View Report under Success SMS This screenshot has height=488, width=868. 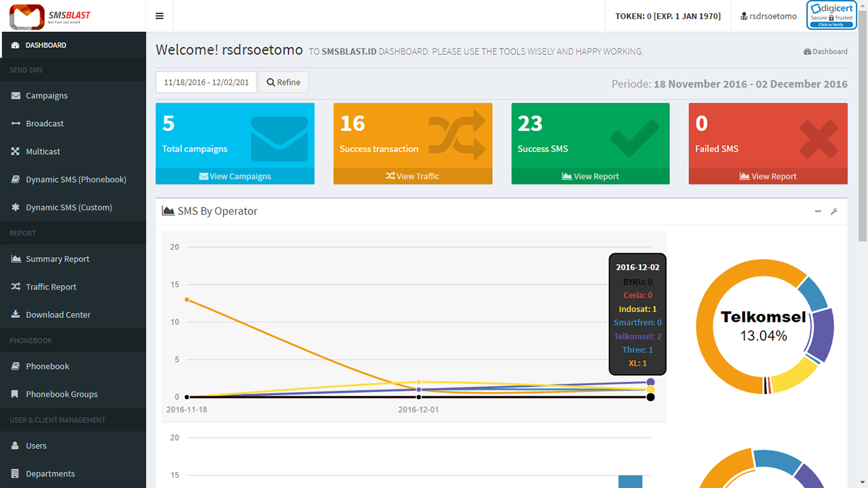click(590, 176)
